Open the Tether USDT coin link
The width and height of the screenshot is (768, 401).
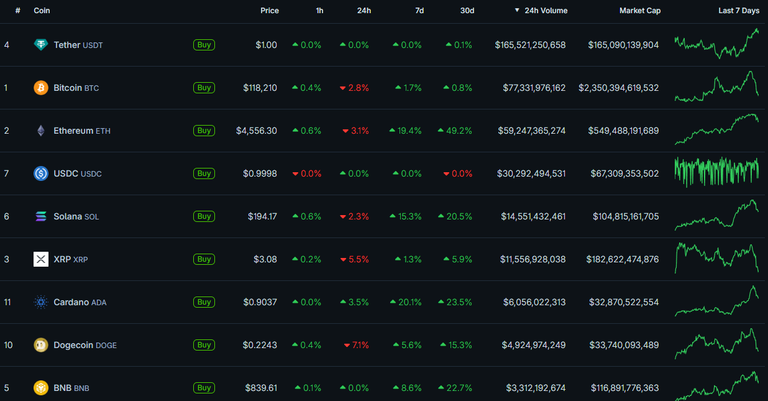point(78,45)
